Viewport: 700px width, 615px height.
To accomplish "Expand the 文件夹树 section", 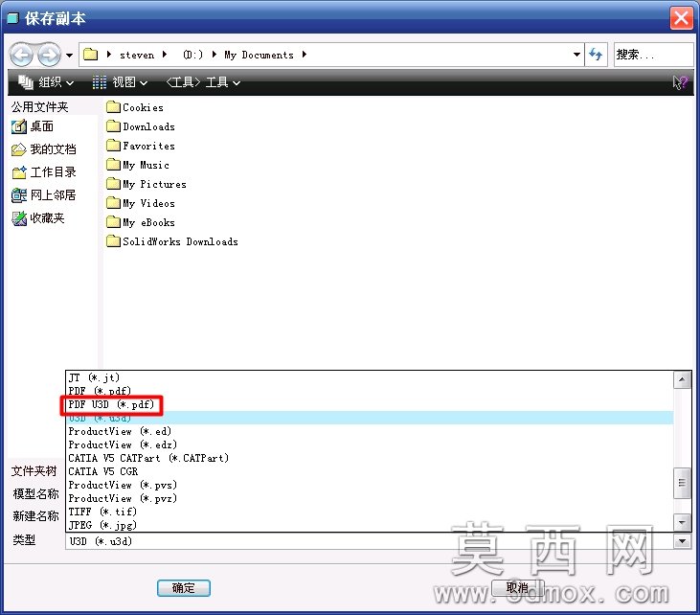I will (34, 471).
